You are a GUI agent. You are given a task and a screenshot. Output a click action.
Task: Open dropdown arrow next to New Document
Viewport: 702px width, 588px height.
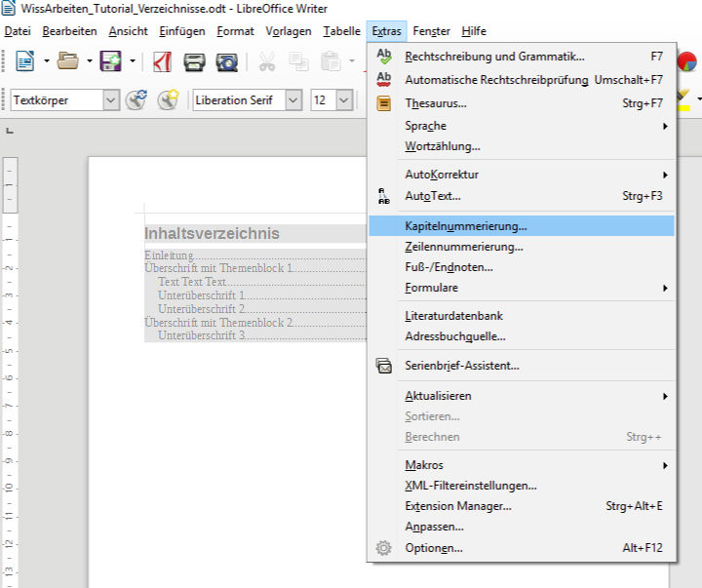pos(47,60)
